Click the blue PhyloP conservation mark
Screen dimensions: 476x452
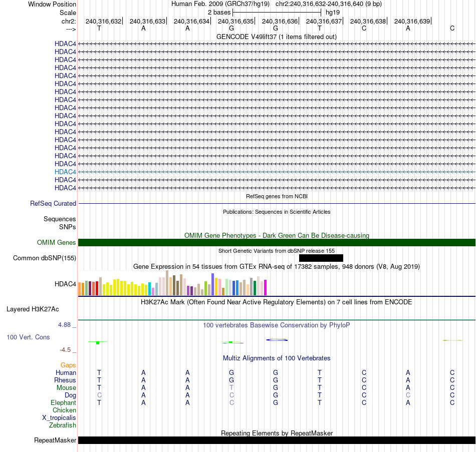(277, 340)
